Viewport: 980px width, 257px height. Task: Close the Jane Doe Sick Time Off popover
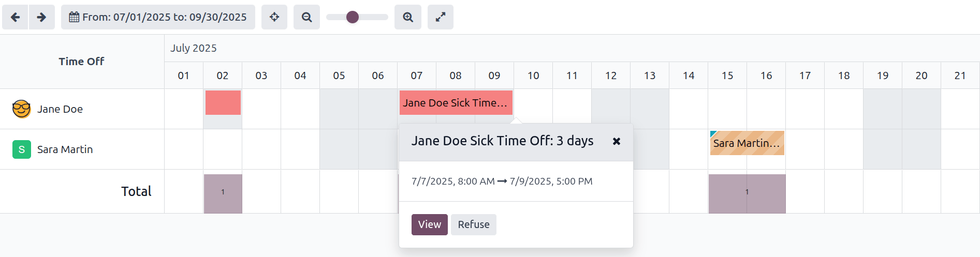616,141
